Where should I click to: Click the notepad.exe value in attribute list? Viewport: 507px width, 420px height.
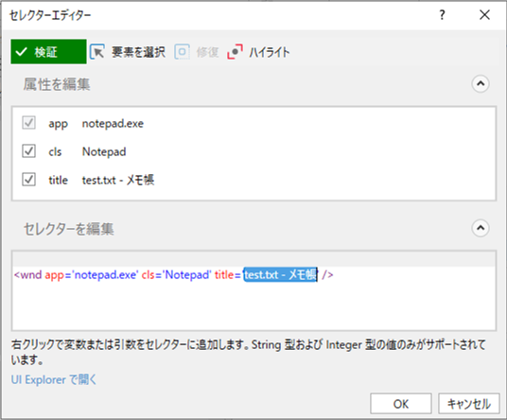113,124
